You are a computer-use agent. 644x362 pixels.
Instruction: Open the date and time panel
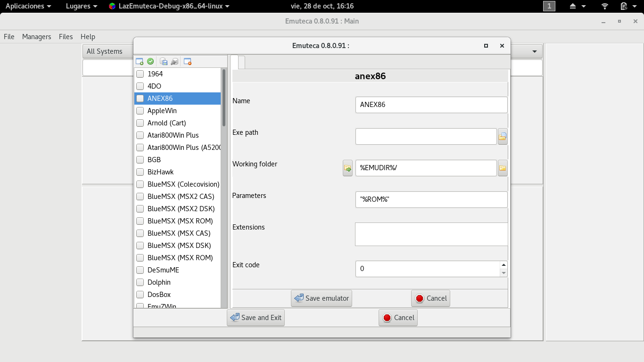click(323, 6)
